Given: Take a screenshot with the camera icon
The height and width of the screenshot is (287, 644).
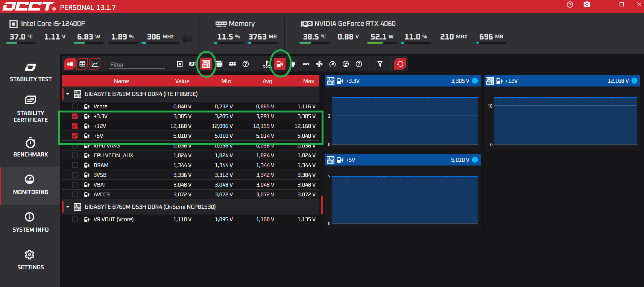Looking at the screenshot, I should click(587, 5).
